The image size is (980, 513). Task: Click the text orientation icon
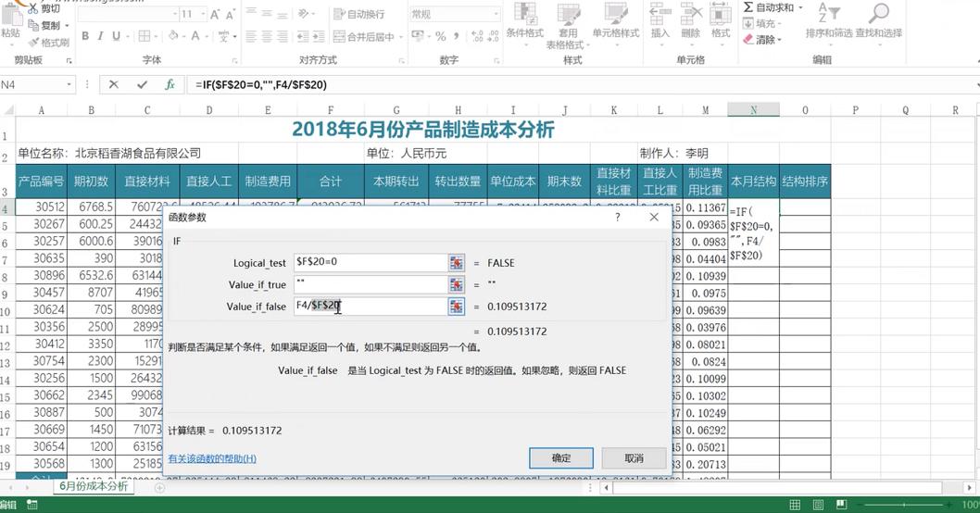click(x=303, y=14)
